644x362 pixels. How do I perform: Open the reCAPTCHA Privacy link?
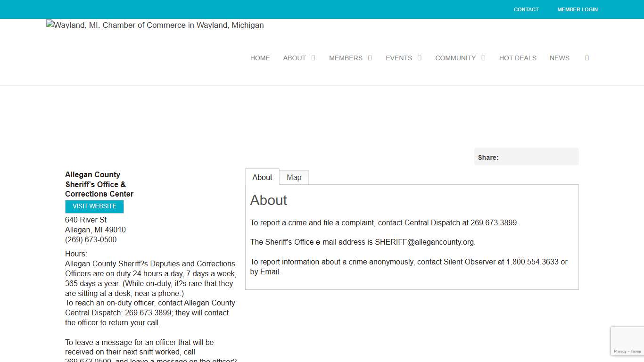(620, 351)
